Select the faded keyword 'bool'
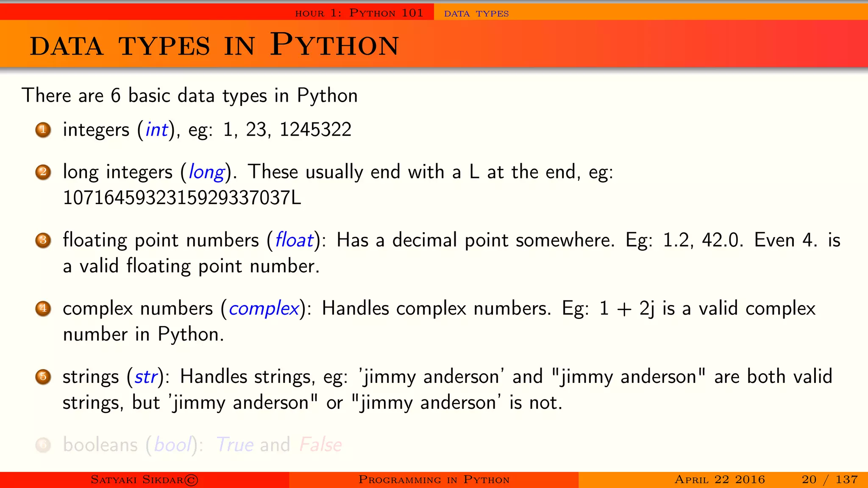Image resolution: width=868 pixels, height=488 pixels. coord(172,444)
